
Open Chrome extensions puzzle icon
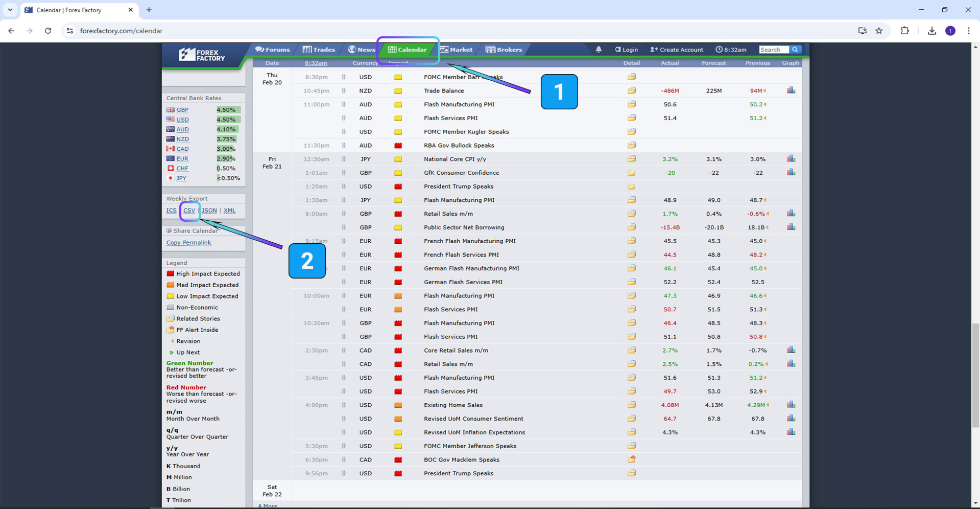[904, 31]
